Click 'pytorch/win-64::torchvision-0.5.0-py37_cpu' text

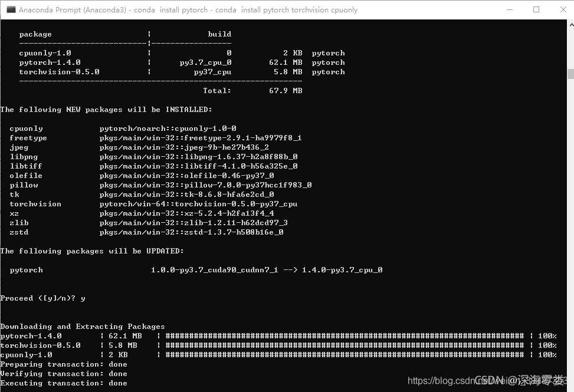[x=198, y=204]
